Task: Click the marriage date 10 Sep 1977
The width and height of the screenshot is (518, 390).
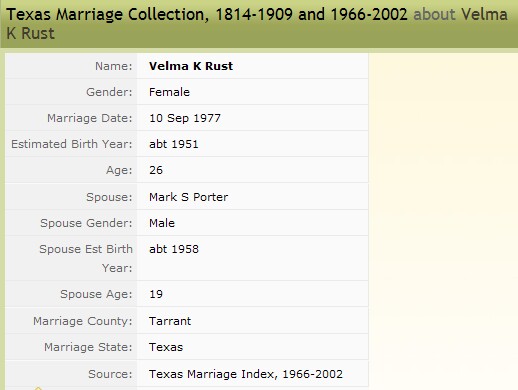Action: tap(185, 118)
